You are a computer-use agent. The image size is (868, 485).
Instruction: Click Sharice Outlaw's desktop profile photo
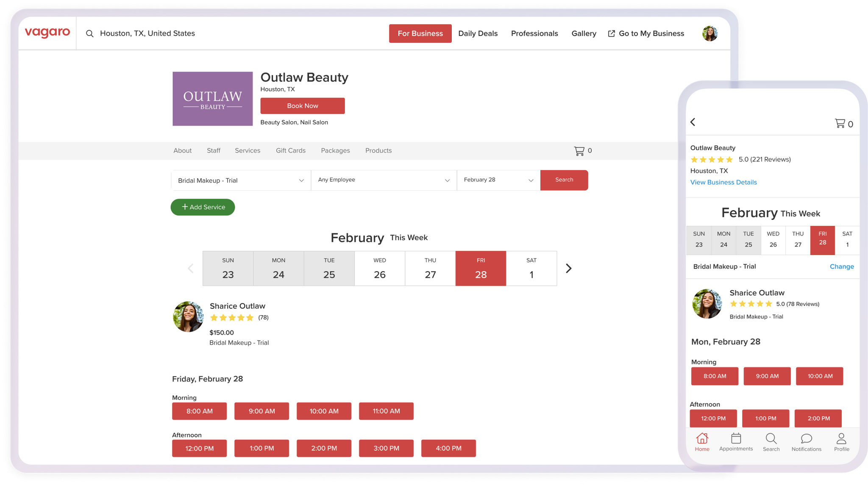(188, 316)
